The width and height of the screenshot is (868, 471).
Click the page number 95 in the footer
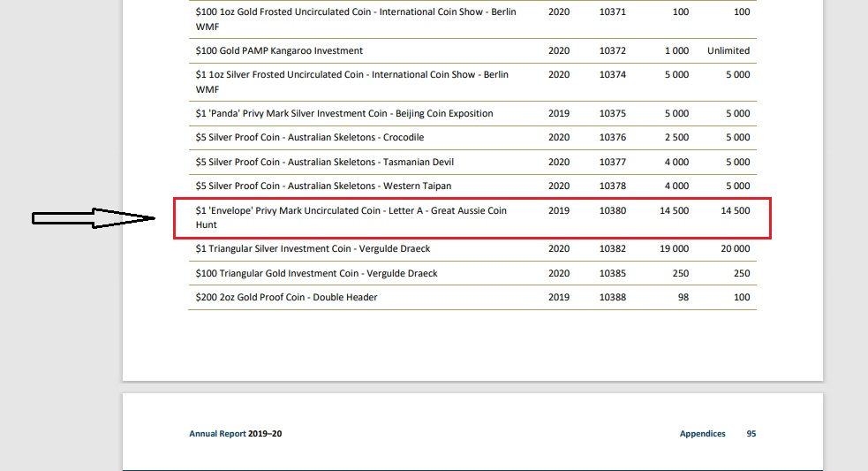pos(751,434)
